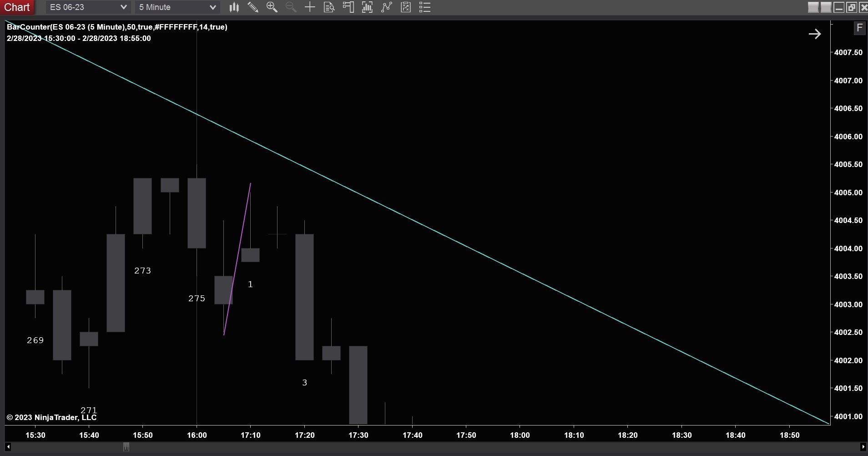Click the 4007.00 price axis label

coord(848,81)
